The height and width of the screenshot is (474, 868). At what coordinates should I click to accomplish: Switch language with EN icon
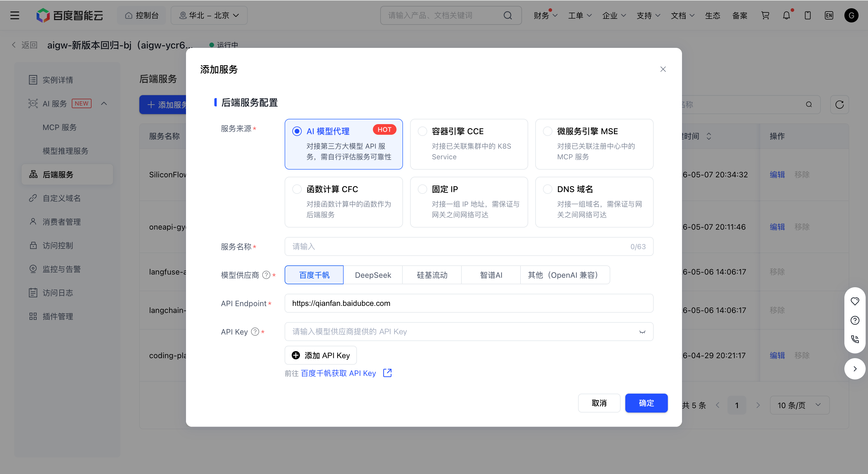(x=829, y=16)
